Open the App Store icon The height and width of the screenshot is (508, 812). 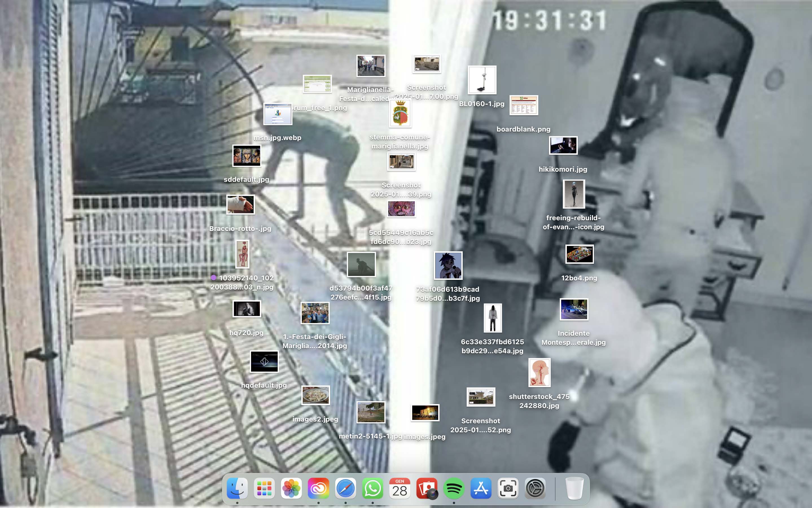pyautogui.click(x=481, y=488)
